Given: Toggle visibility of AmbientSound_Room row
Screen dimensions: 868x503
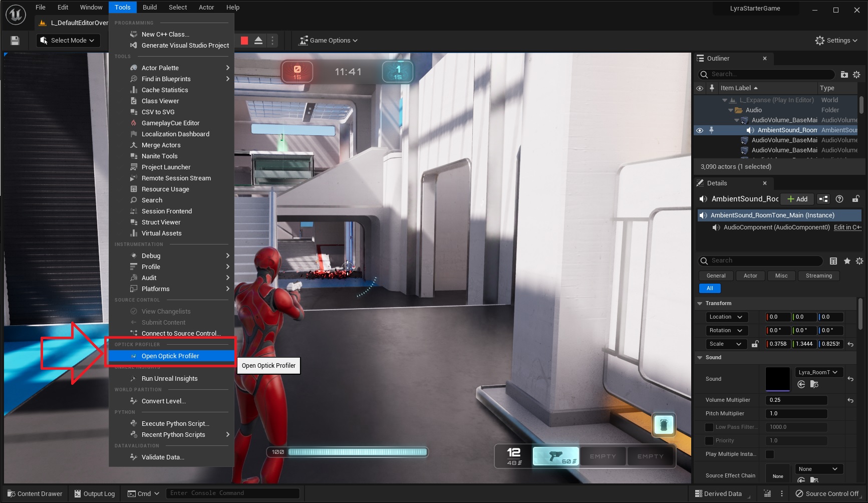Looking at the screenshot, I should 700,130.
